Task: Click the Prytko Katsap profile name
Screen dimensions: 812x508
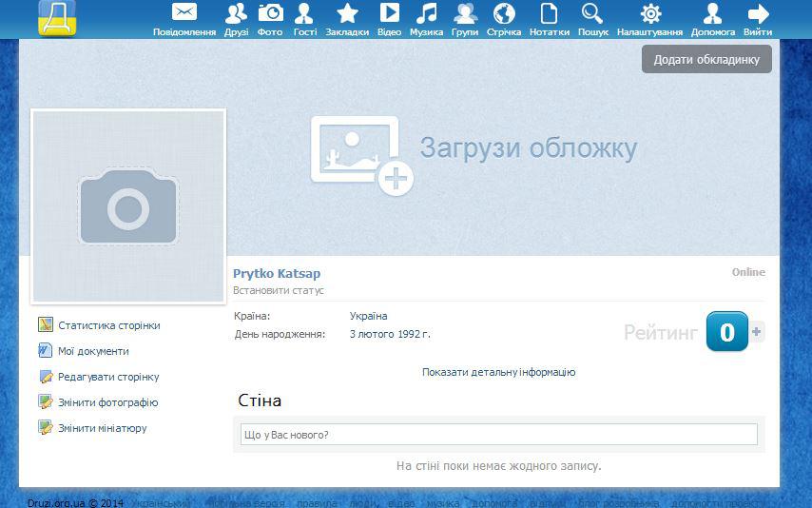Action: (277, 274)
